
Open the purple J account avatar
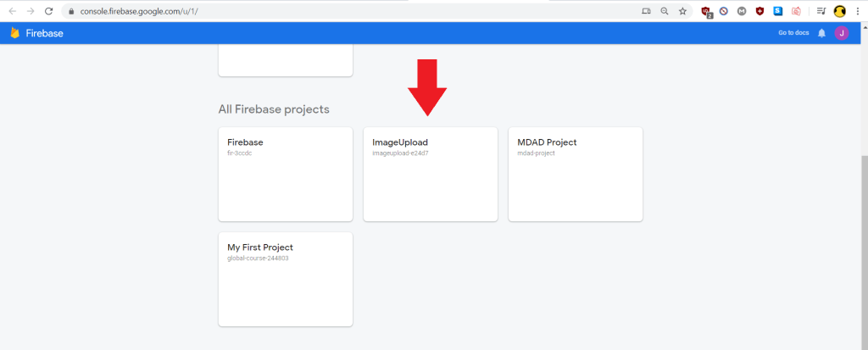point(841,33)
